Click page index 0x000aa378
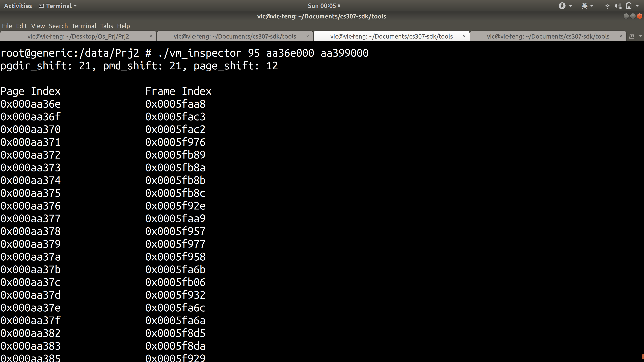 click(31, 231)
